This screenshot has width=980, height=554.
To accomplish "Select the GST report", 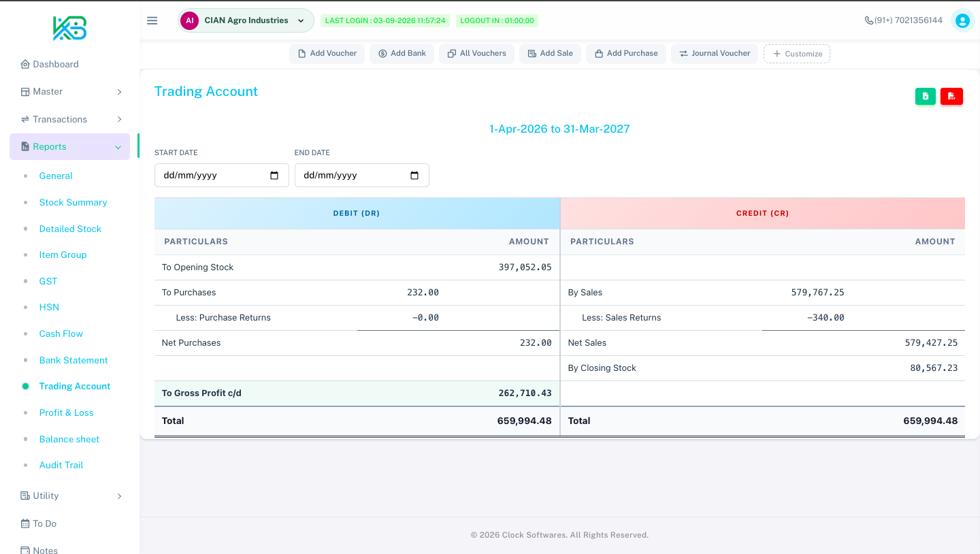I will tap(48, 282).
